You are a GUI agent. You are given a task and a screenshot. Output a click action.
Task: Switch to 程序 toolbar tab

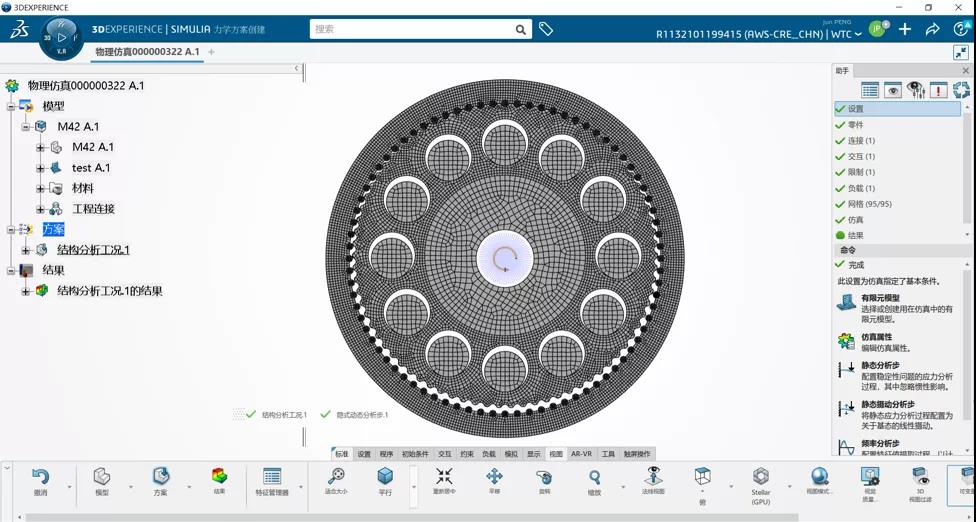point(387,454)
